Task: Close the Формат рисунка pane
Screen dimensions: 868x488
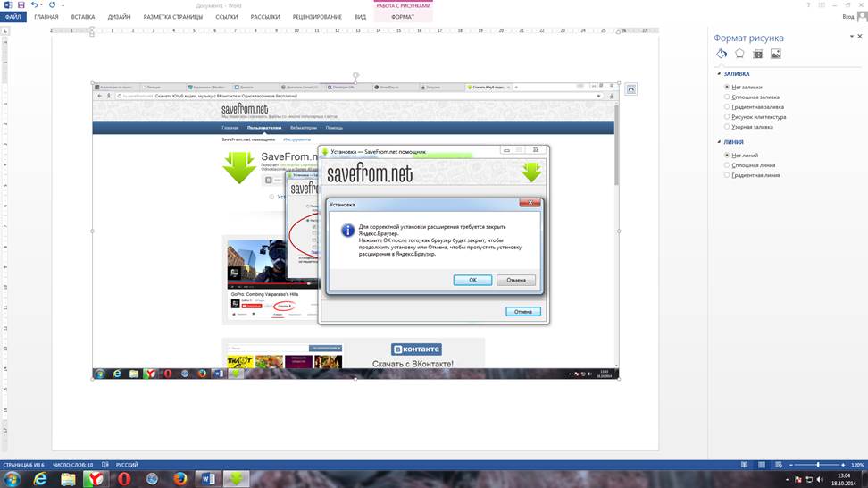Action: pos(860,37)
